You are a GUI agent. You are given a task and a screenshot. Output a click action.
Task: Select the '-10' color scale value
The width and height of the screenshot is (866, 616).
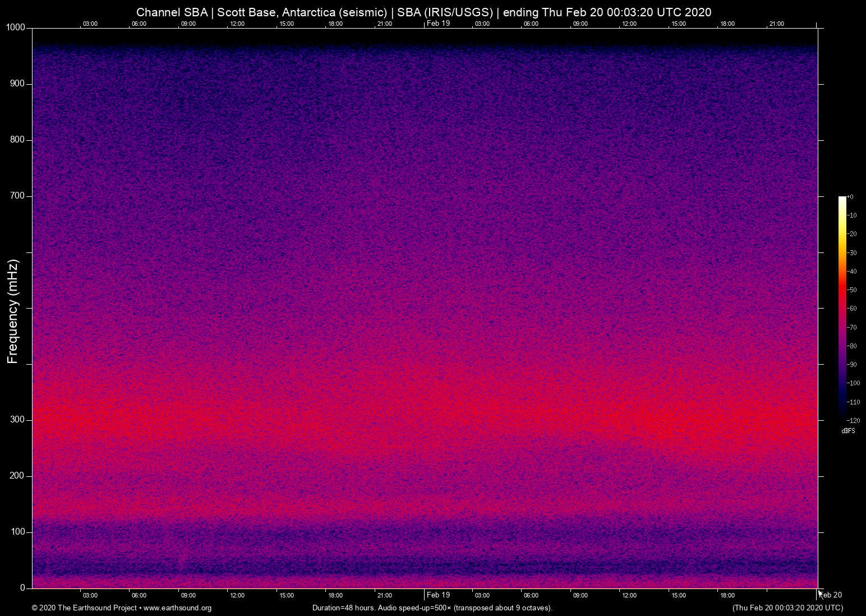851,215
